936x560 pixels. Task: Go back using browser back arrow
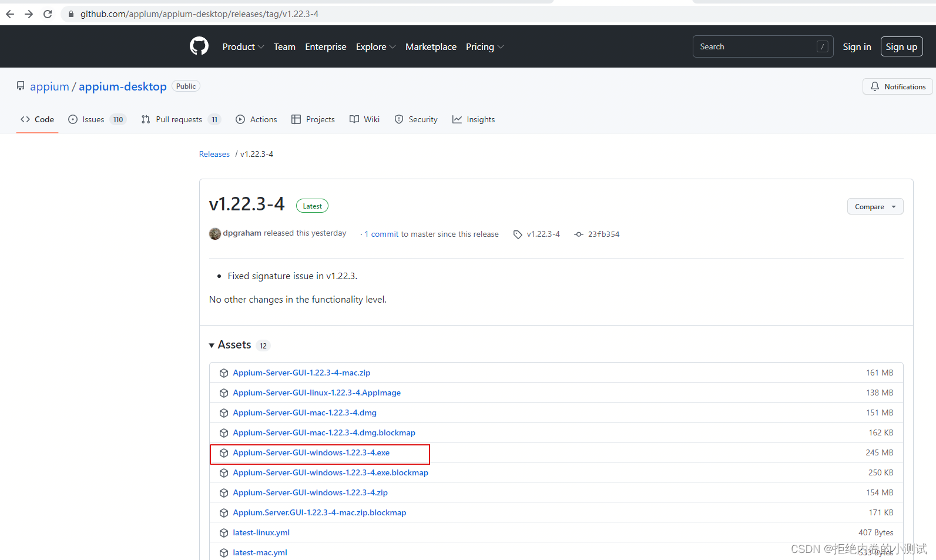pos(10,14)
